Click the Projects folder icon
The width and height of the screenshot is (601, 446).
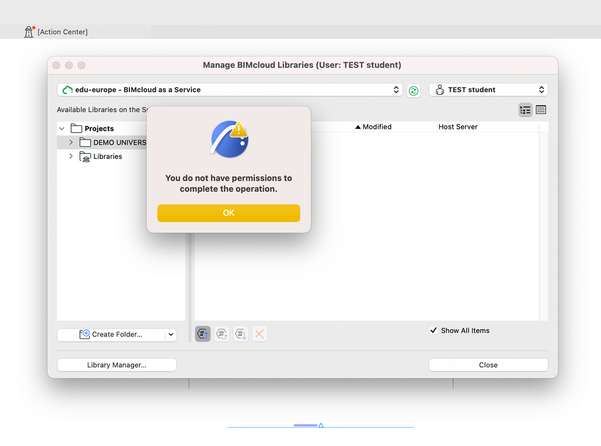coord(76,128)
